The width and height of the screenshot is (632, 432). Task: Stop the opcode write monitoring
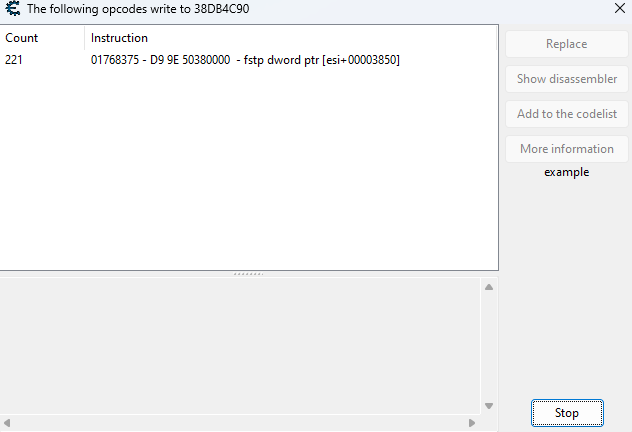(x=567, y=413)
